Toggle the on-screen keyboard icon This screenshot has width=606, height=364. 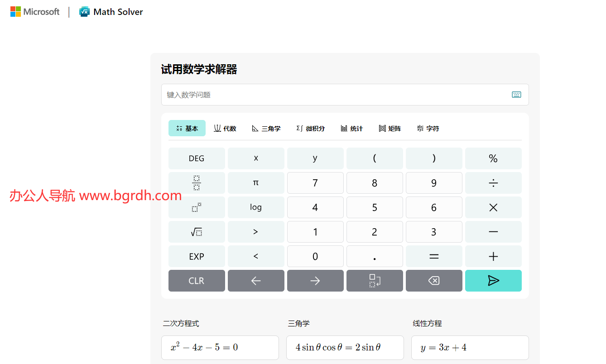pyautogui.click(x=516, y=95)
